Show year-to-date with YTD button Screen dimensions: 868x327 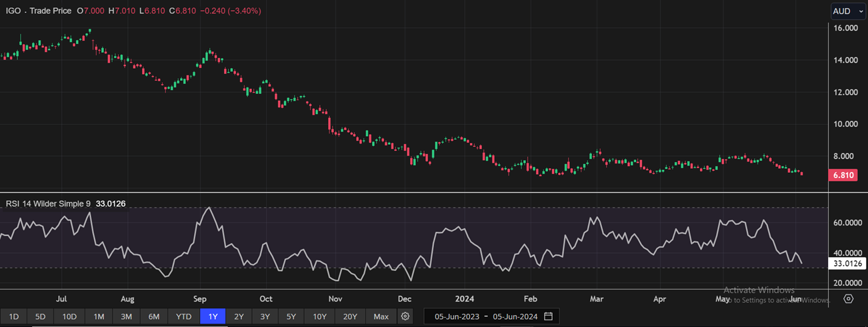(x=183, y=316)
